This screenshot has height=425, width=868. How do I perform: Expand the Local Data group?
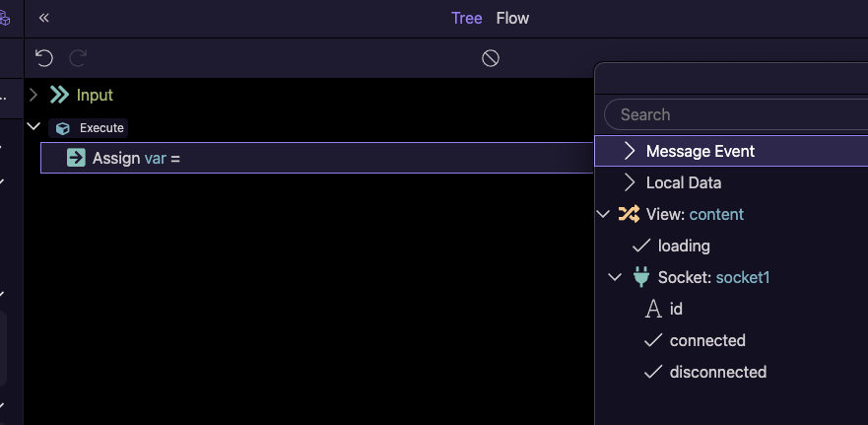click(631, 182)
